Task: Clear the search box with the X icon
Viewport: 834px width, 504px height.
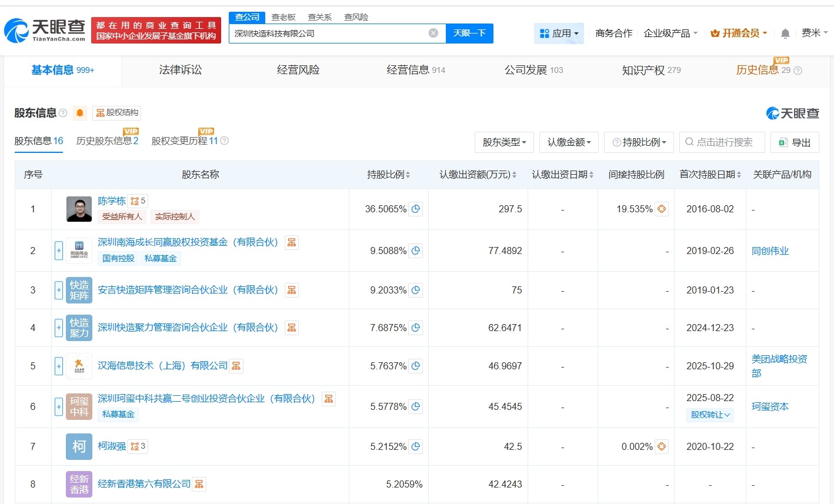Action: coord(433,33)
